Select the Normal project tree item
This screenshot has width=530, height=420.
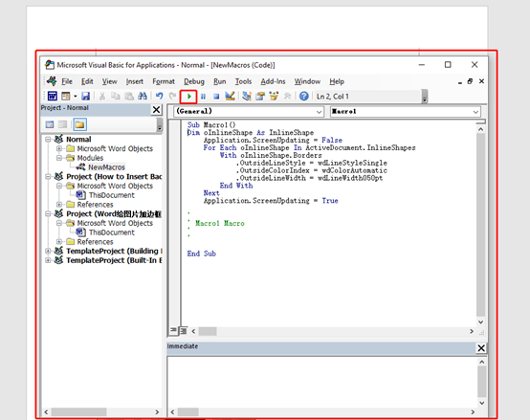(78, 140)
